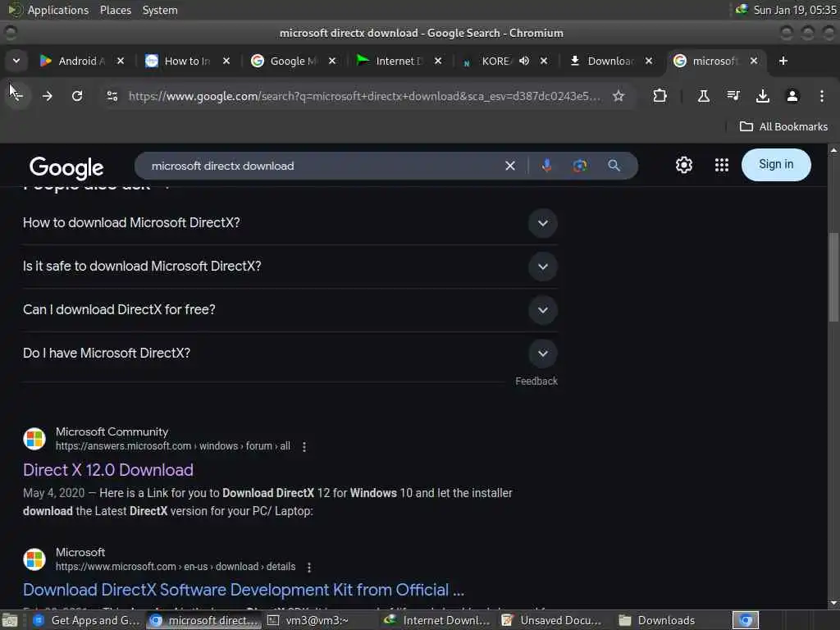
Task: Open the Google apps grid
Action: tap(722, 165)
